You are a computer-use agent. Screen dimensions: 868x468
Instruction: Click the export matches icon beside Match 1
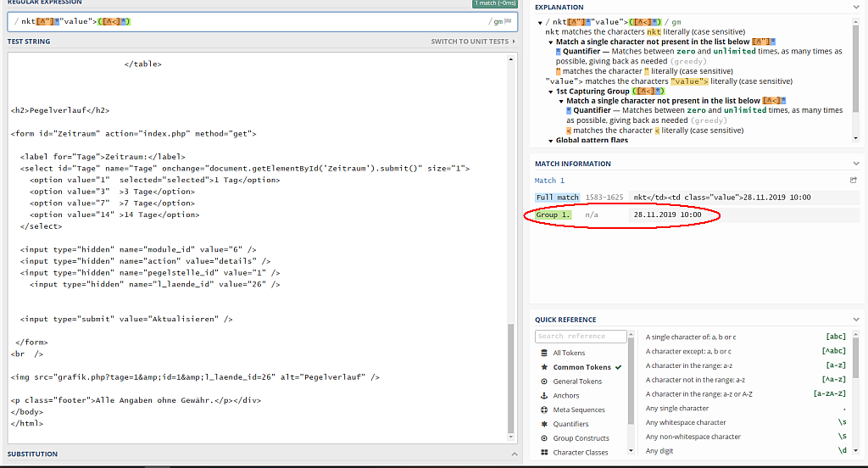pyautogui.click(x=853, y=180)
